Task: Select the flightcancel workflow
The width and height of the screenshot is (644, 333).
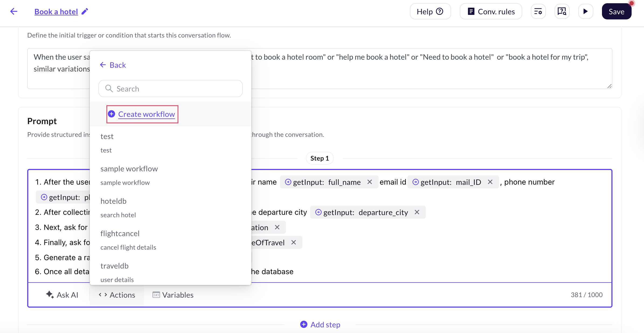Action: pos(120,233)
